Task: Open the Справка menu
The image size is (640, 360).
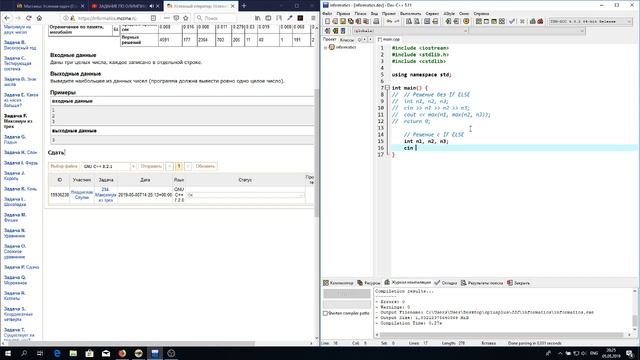Action: point(481,13)
